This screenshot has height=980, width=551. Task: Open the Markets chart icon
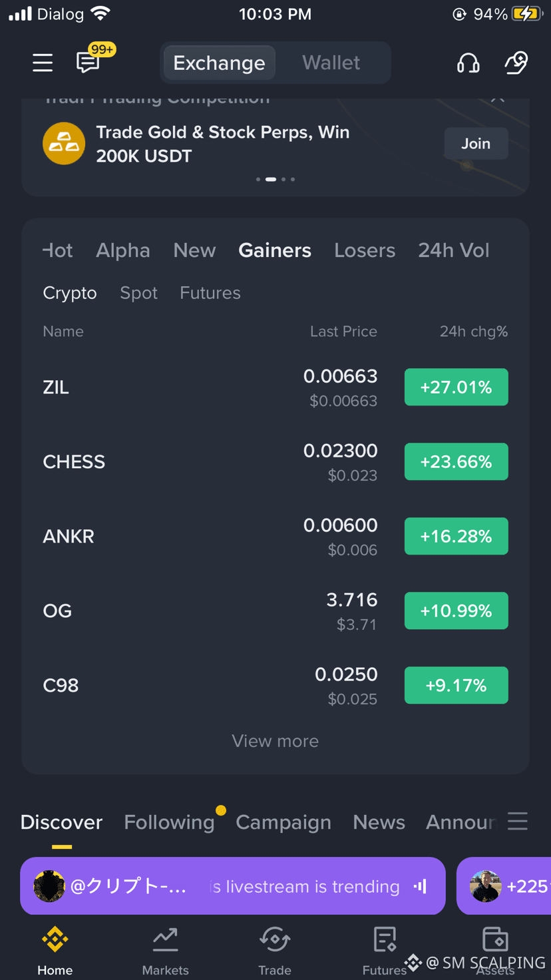[x=166, y=939]
